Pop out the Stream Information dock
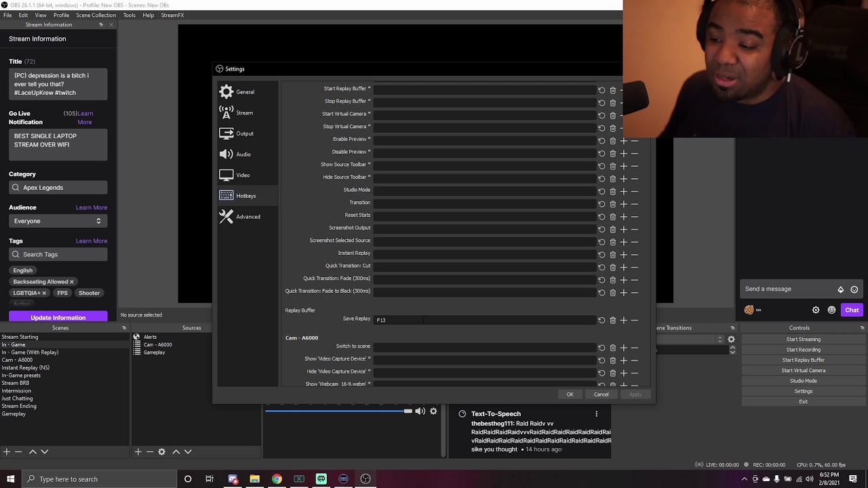This screenshot has height=488, width=868. coord(101,25)
